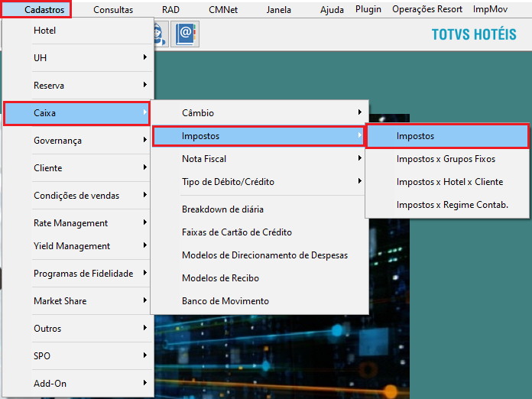Open the final Impostos entry

[x=447, y=136]
